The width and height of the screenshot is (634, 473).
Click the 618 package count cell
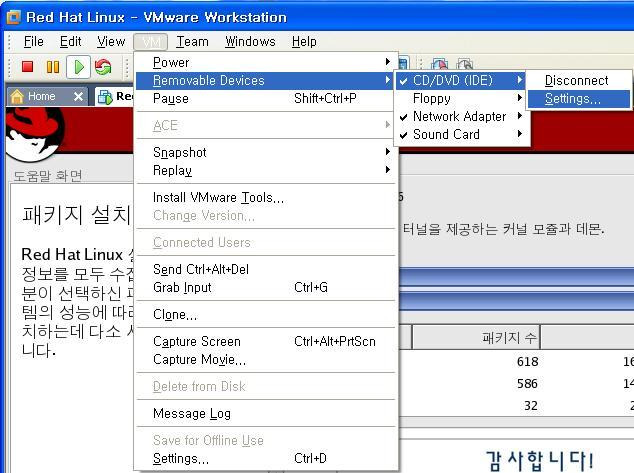coord(527,361)
